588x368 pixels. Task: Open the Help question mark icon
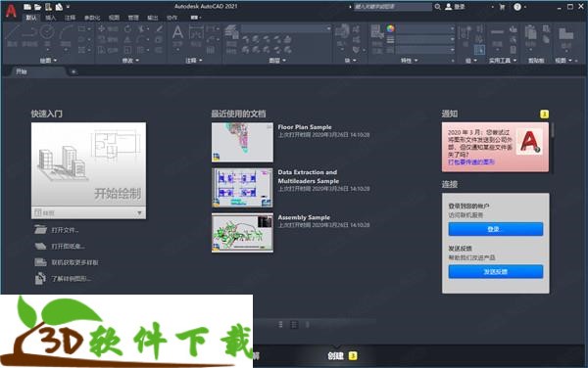517,7
